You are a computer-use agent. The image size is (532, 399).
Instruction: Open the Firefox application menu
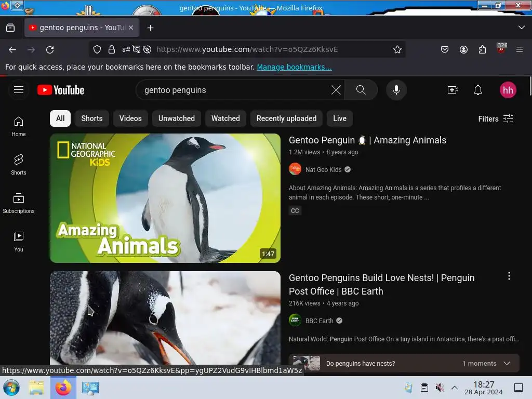pyautogui.click(x=520, y=49)
